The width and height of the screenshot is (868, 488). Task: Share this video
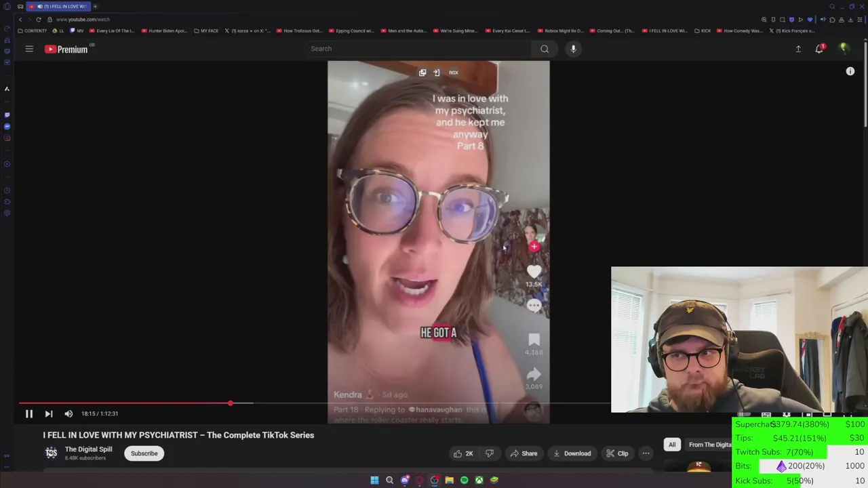point(524,453)
